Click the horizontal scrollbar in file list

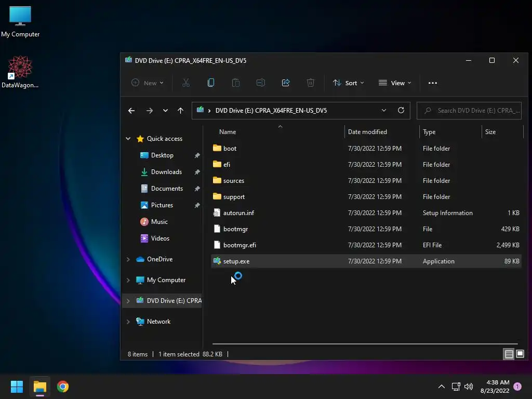(365, 344)
